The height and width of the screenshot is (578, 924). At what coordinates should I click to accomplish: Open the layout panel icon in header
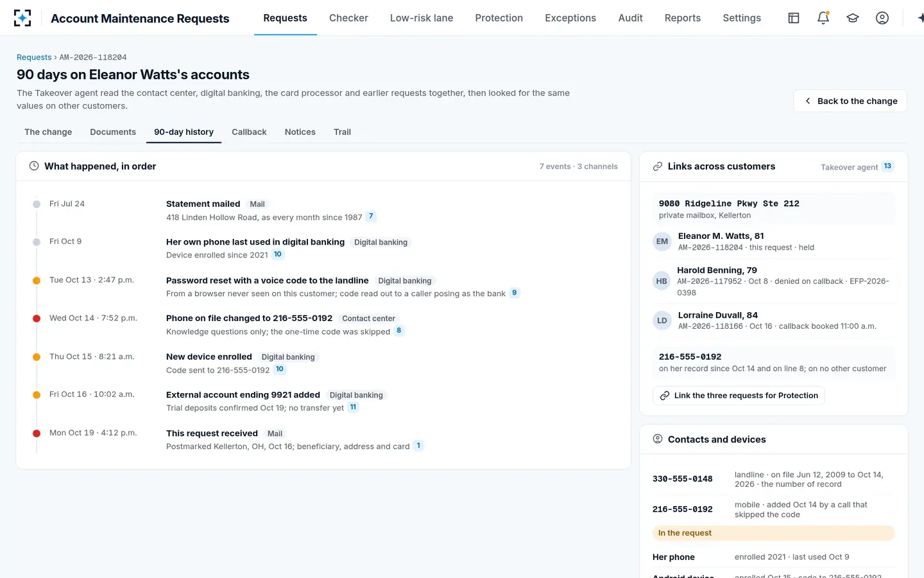(x=794, y=18)
